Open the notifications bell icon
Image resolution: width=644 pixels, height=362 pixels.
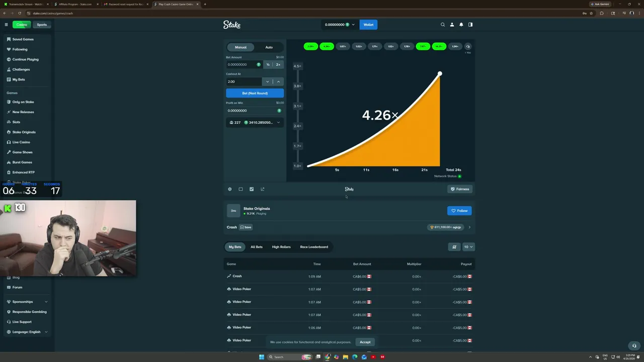click(461, 25)
